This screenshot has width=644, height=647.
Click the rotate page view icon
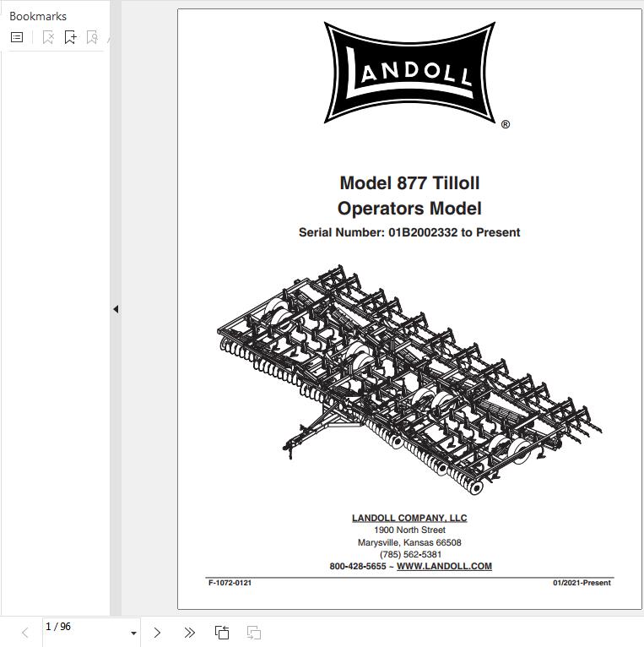click(222, 633)
